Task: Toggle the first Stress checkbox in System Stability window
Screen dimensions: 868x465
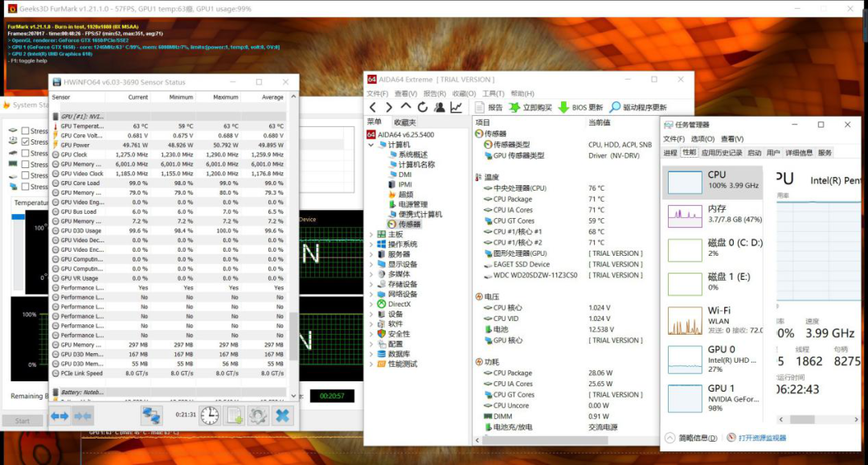Action: [26, 131]
